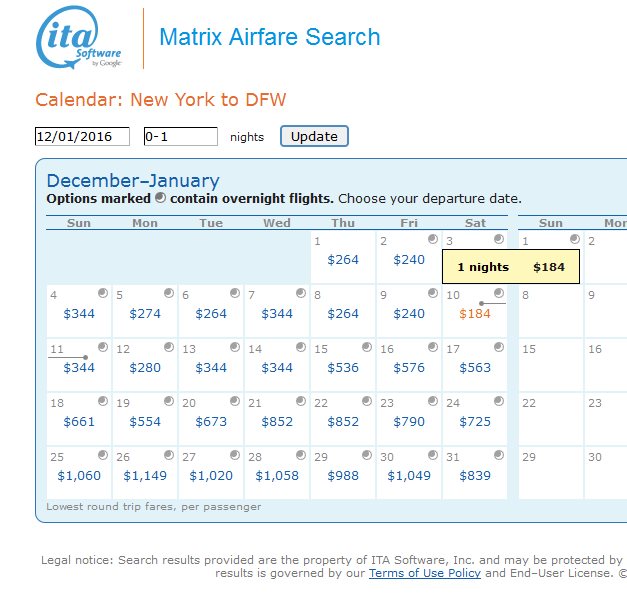
Task: Click overnight icon in December 31 cell
Action: (x=499, y=455)
